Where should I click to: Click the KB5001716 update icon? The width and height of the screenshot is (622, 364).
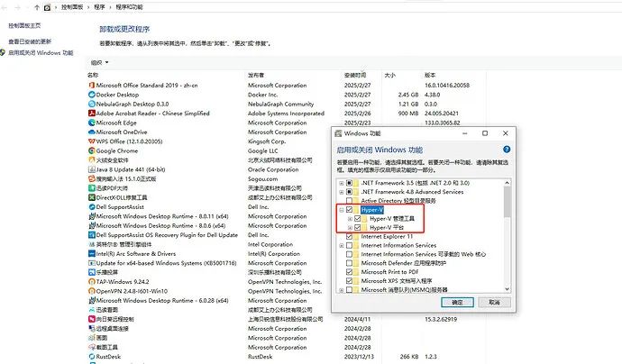92,263
